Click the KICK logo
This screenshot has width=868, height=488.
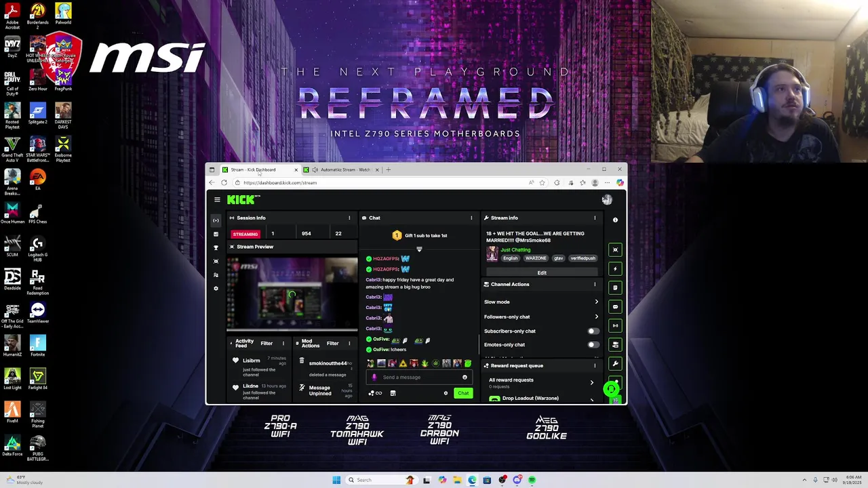point(243,199)
